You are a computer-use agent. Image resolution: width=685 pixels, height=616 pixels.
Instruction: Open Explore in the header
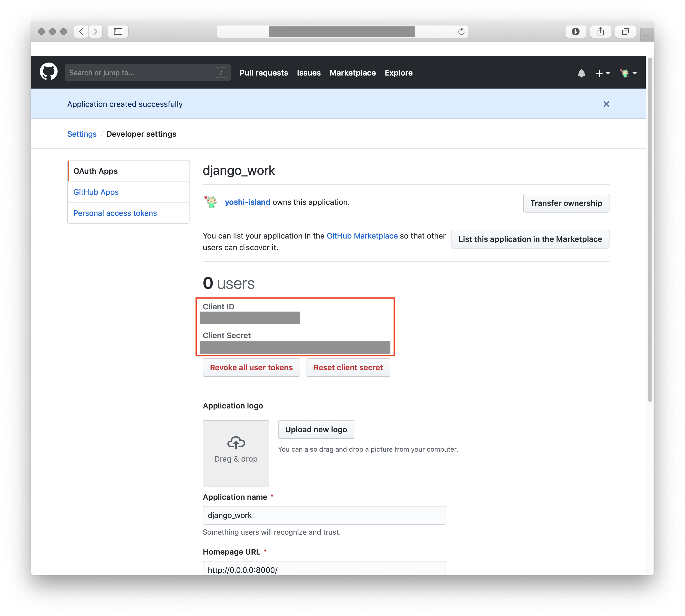(x=398, y=73)
